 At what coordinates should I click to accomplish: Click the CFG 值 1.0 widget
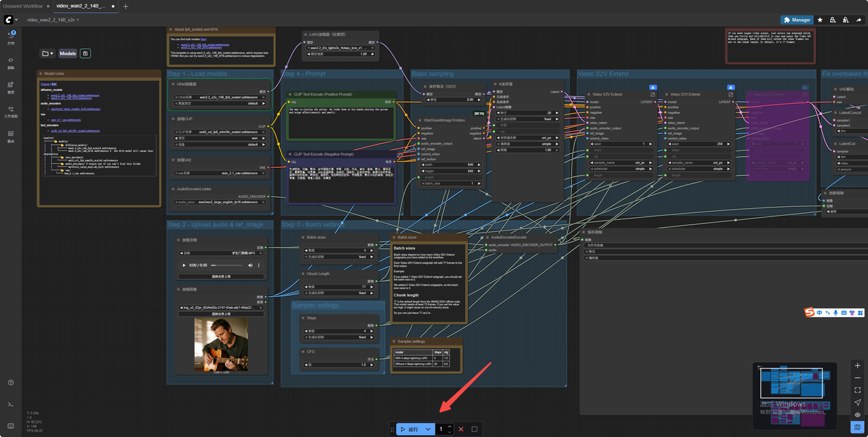(340, 364)
